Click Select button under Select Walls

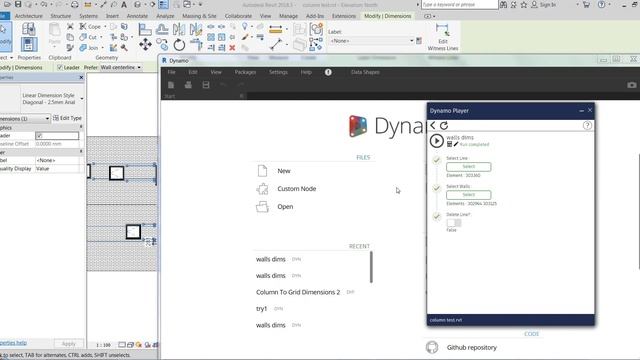click(469, 195)
